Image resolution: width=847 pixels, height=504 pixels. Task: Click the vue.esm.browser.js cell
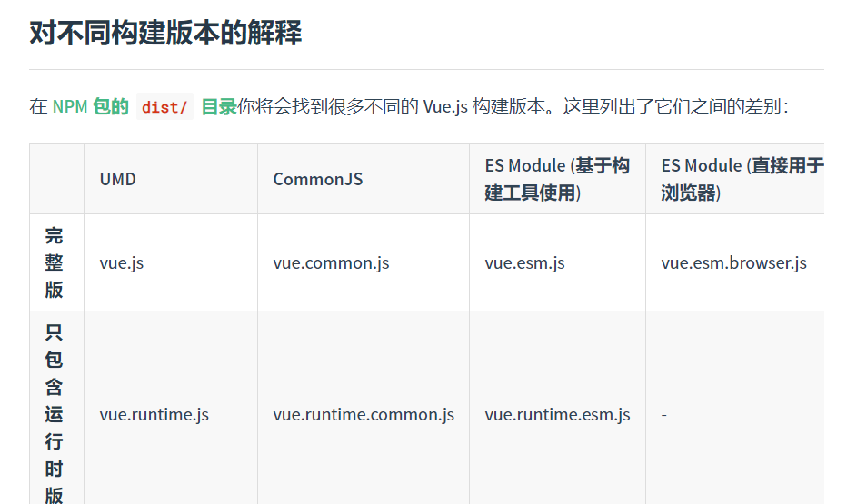(x=733, y=263)
